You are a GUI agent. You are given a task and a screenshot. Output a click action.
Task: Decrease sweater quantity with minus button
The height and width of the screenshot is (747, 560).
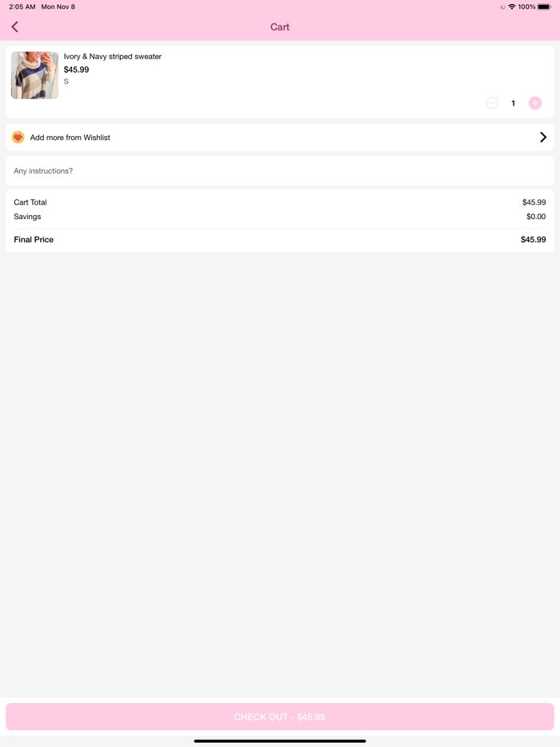coord(492,103)
